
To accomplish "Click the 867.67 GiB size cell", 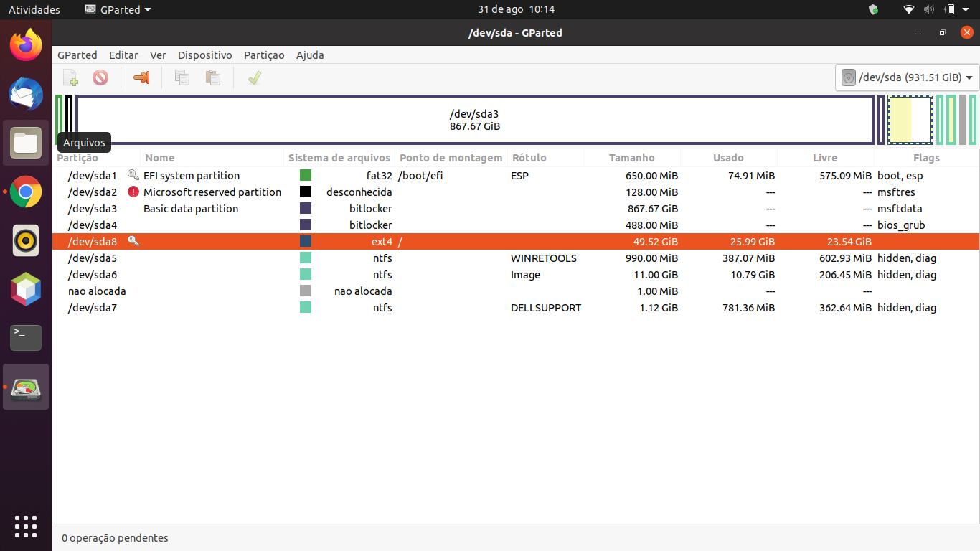I will [652, 208].
